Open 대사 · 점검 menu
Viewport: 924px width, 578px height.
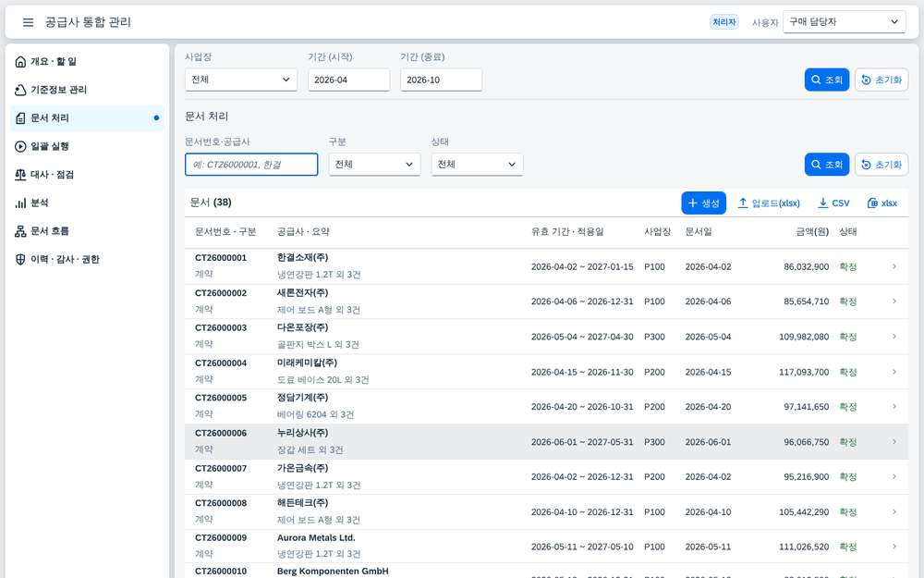[87, 175]
